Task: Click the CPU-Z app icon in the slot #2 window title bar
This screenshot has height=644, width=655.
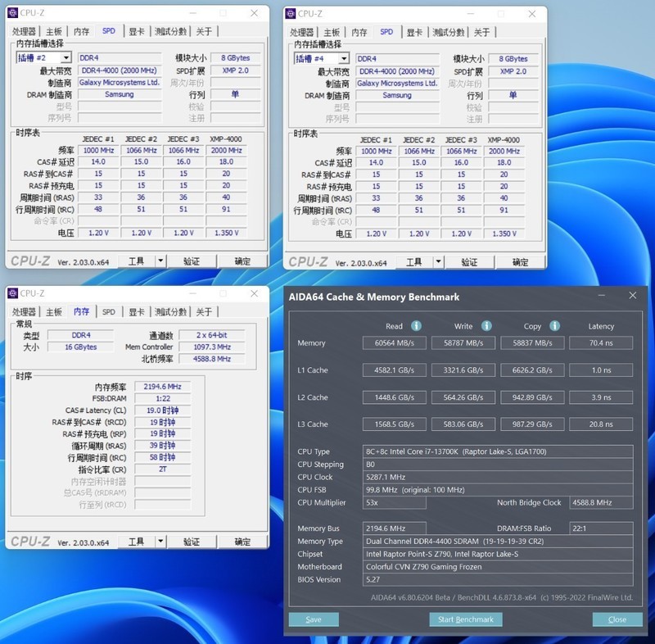Action: 13,12
